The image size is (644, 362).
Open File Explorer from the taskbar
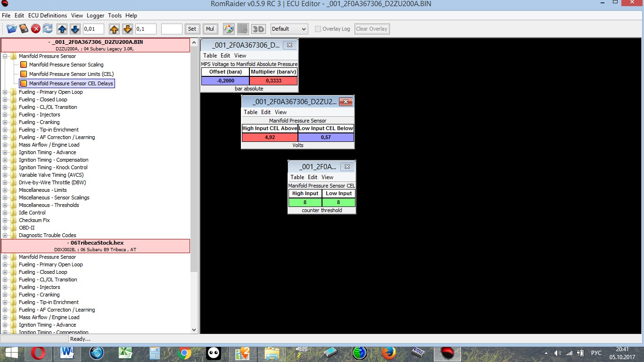coord(272,353)
